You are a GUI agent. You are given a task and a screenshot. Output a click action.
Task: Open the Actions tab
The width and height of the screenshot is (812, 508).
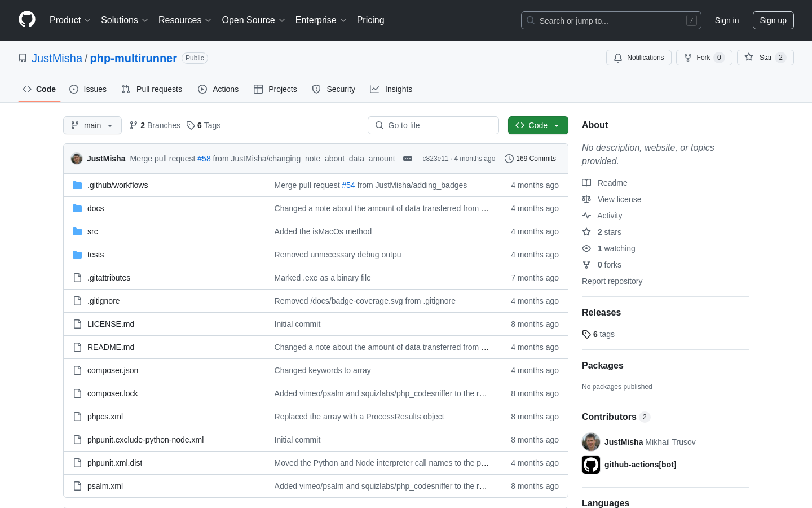[218, 89]
